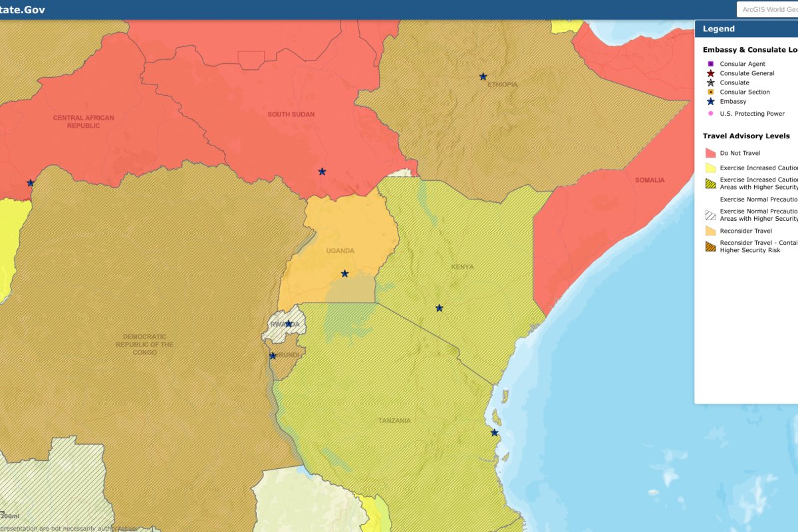Open the Kenya embassy star marker

tap(439, 308)
